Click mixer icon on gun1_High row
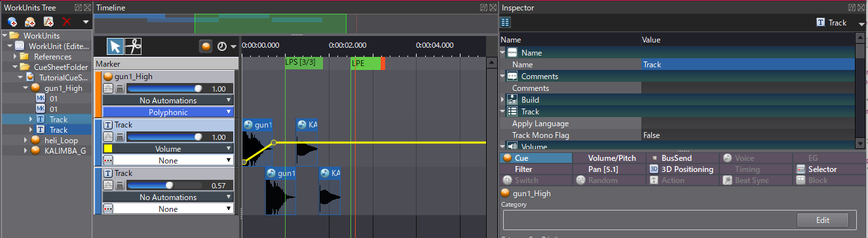 coord(120,88)
